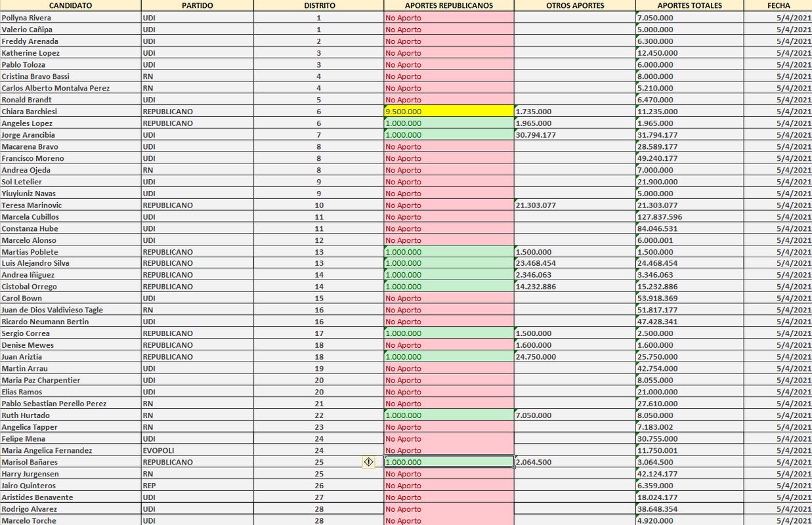
Task: Click total 47.428.341 for Ricardo Neumann Bertin
Action: coord(690,322)
